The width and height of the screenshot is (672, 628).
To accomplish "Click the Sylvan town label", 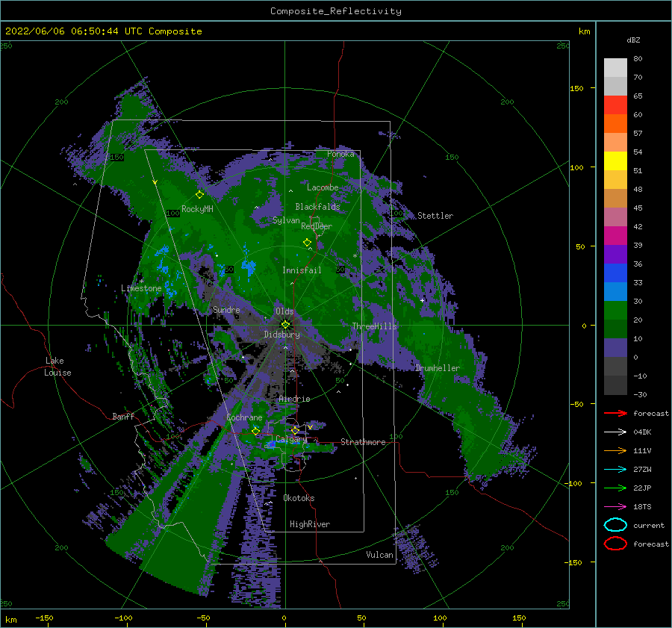I will point(286,220).
